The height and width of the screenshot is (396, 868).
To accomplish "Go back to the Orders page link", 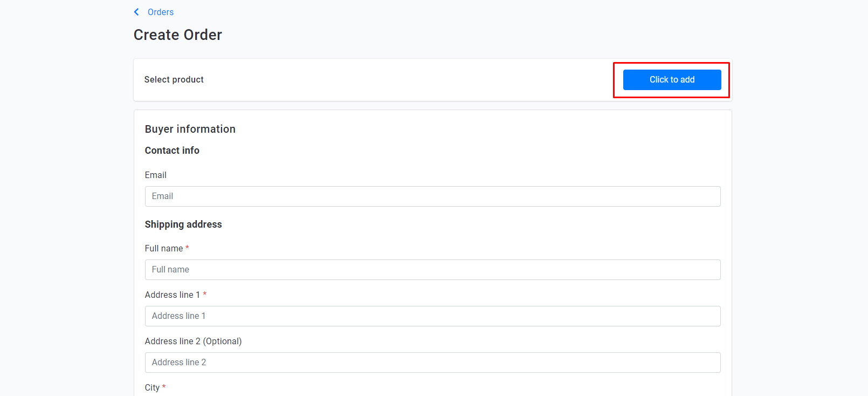I will [161, 12].
